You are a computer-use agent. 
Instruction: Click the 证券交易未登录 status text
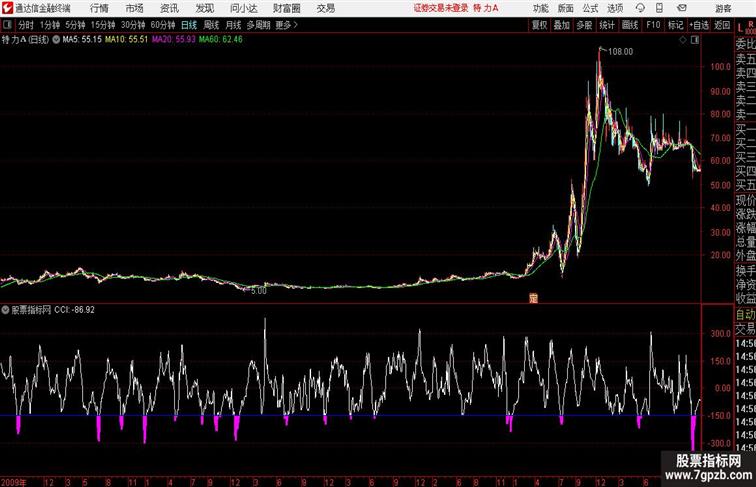click(441, 8)
